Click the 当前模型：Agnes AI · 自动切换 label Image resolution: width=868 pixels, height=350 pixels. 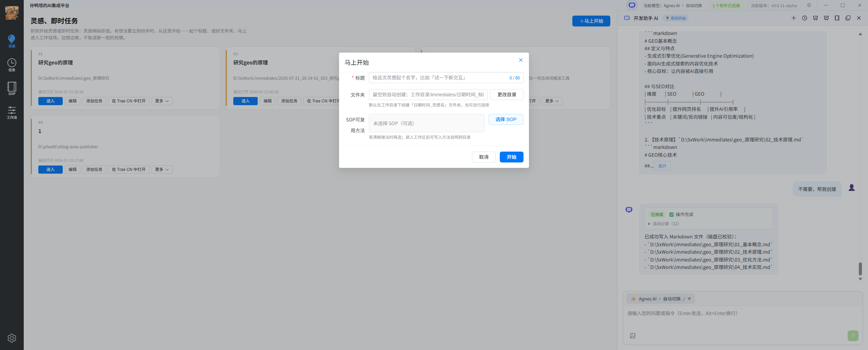(x=673, y=5)
